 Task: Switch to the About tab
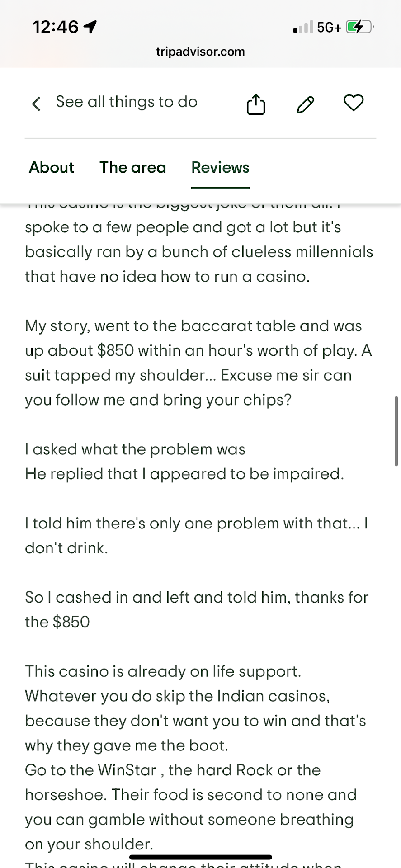(52, 168)
